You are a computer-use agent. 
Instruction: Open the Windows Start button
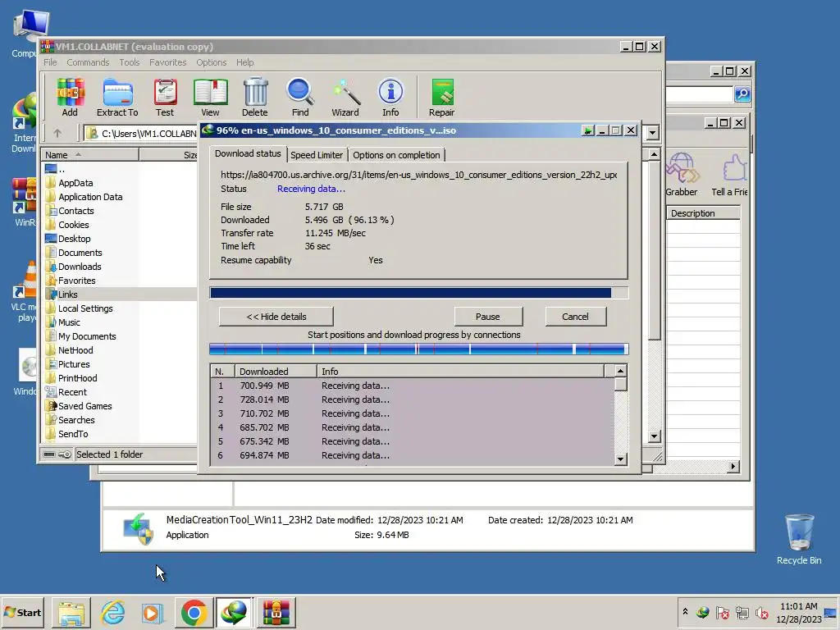point(23,612)
